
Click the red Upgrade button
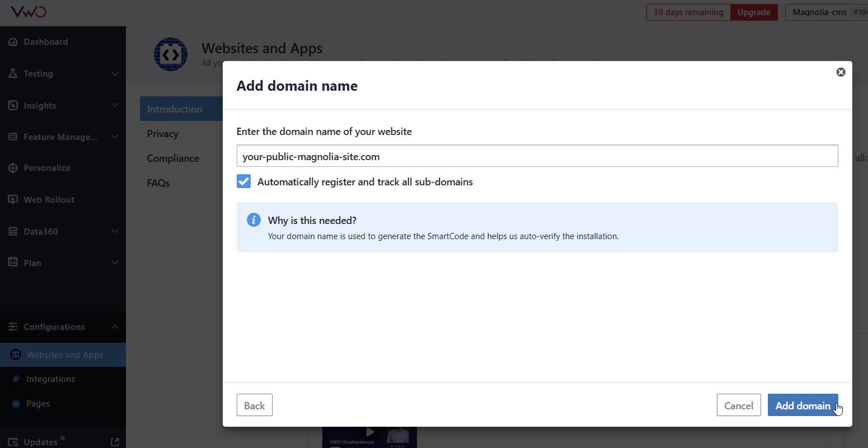(x=753, y=12)
